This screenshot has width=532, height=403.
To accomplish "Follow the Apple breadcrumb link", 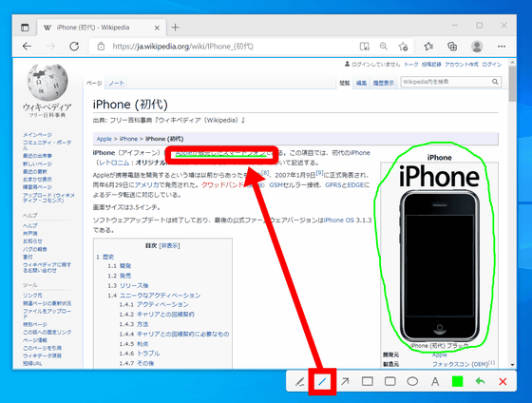I will pos(104,139).
